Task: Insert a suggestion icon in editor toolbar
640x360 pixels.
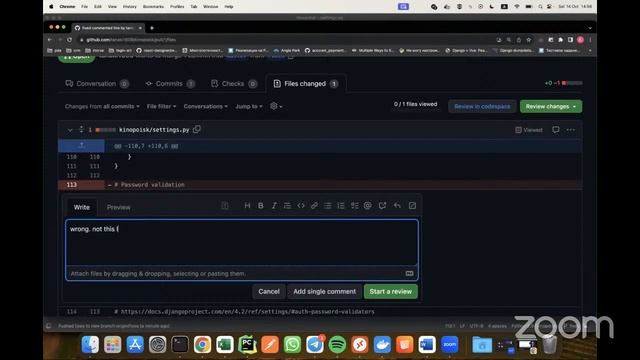Action: click(x=224, y=206)
